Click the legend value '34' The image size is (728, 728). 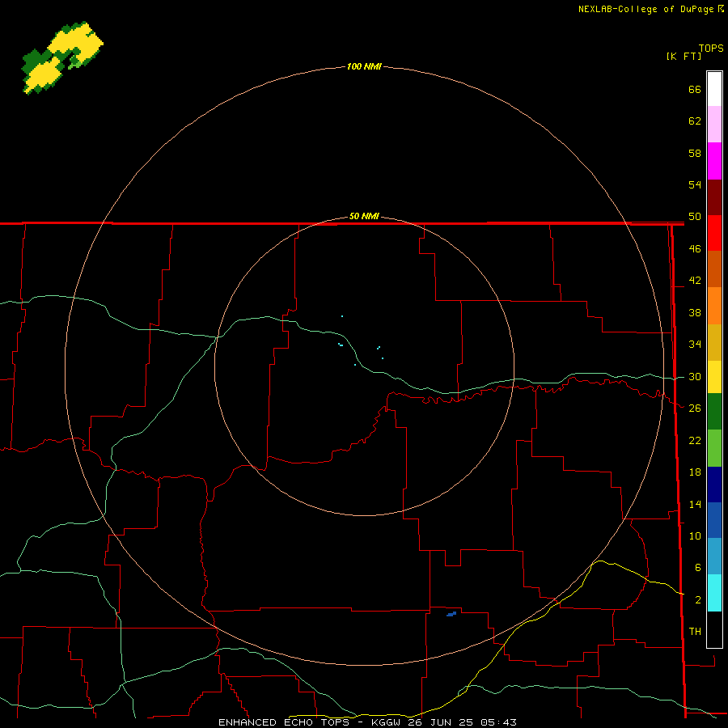(695, 345)
